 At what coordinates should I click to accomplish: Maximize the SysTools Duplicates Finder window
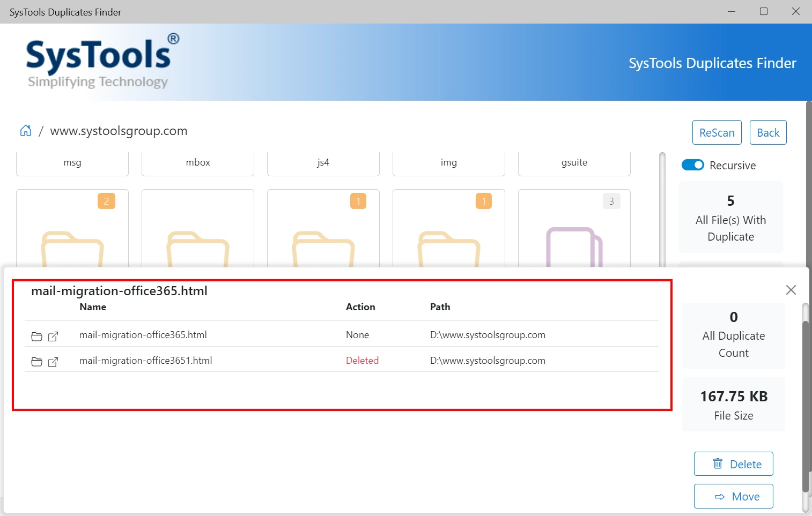[764, 11]
